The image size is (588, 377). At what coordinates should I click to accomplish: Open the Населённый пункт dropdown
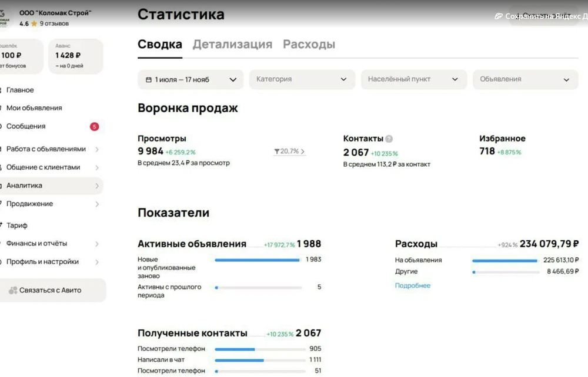click(x=413, y=79)
